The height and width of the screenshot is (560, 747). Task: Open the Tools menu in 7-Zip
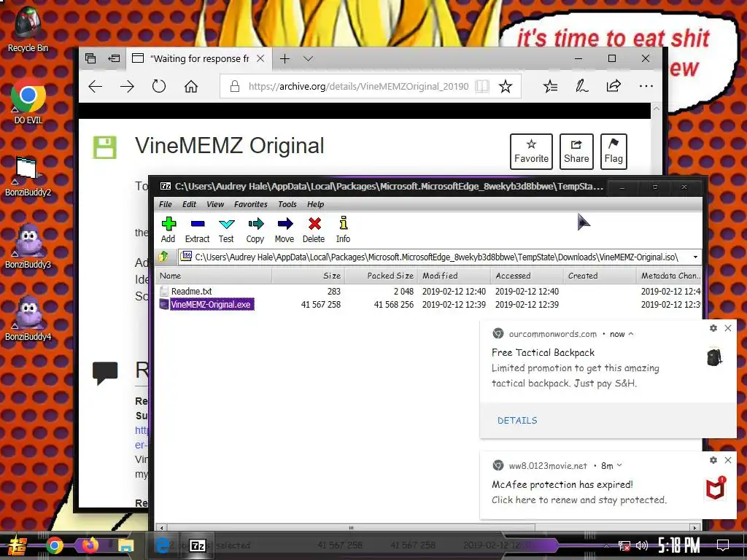coord(287,204)
